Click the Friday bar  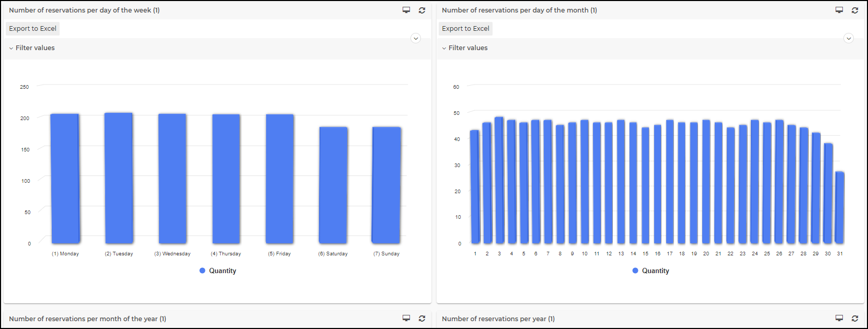[x=280, y=179]
